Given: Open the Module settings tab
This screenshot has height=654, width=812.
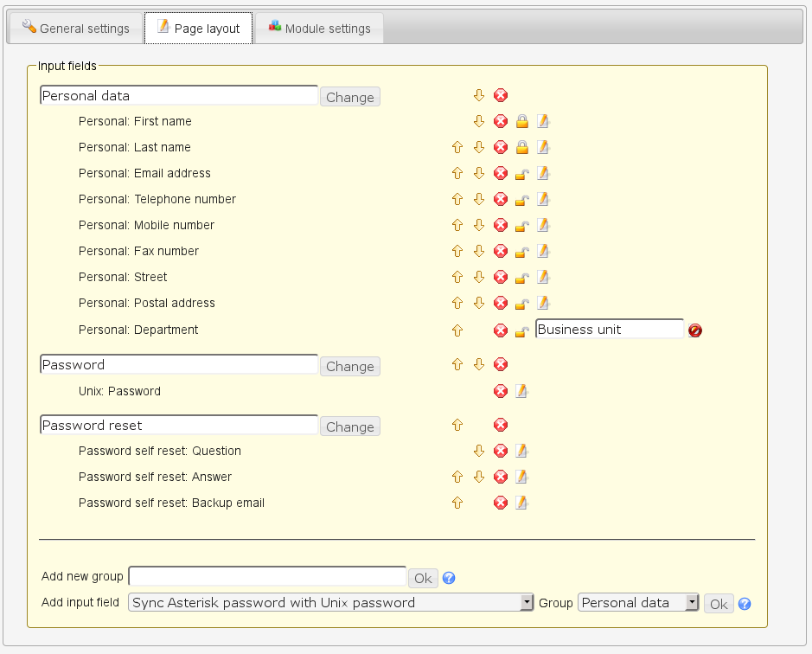Looking at the screenshot, I should (x=319, y=29).
